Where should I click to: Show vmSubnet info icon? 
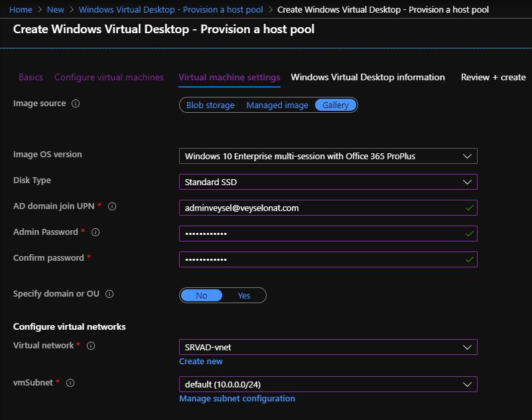70,383
